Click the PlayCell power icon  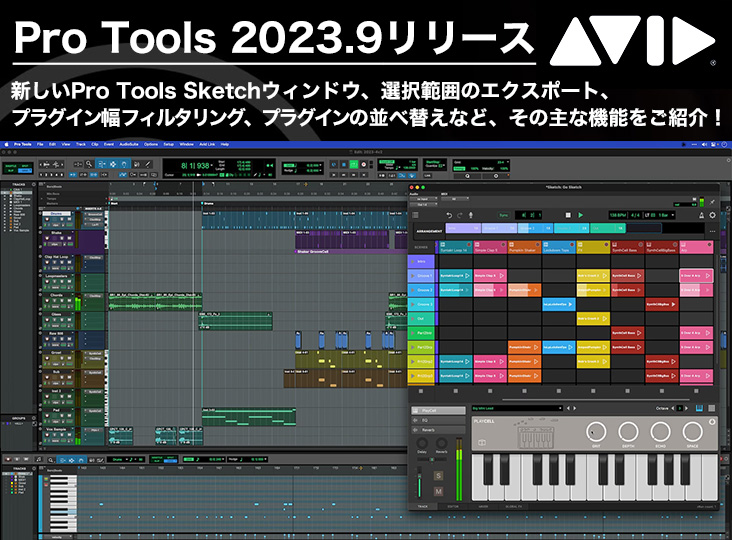pos(712,422)
